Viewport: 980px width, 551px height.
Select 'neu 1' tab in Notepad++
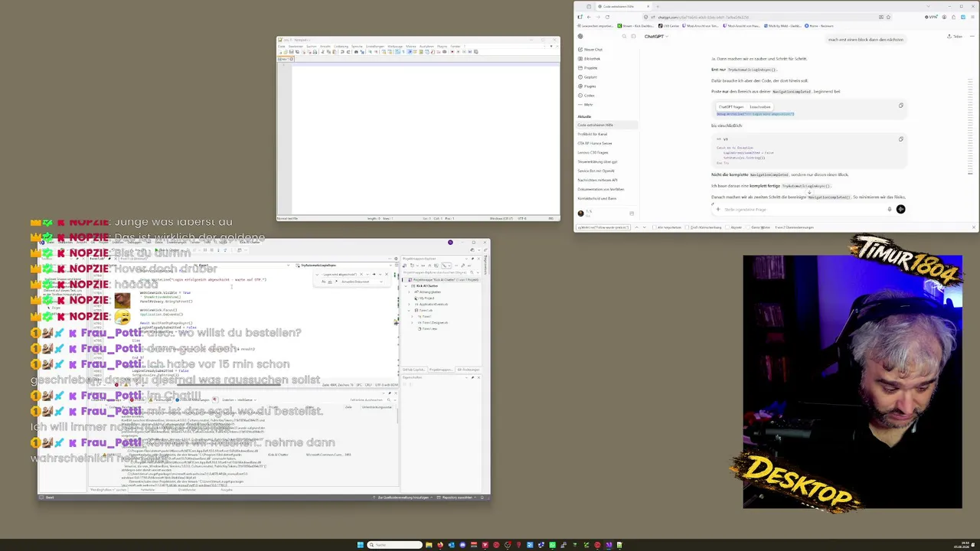284,59
